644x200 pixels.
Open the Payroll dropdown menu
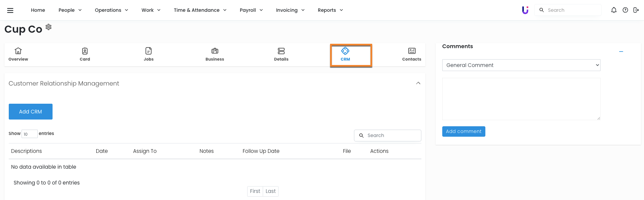[251, 10]
